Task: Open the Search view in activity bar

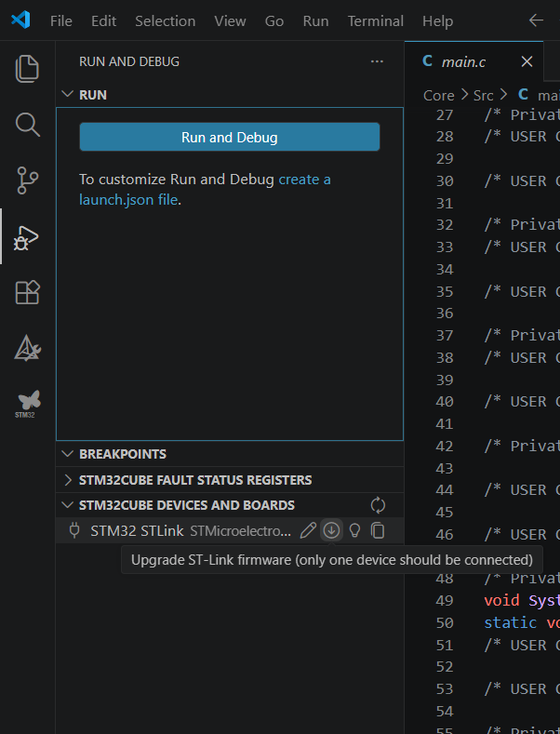Action: (x=27, y=125)
